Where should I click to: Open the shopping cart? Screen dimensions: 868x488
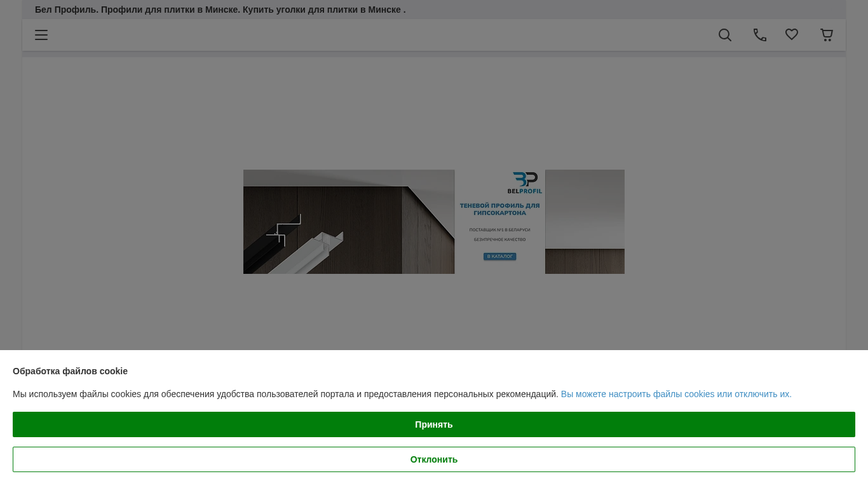pyautogui.click(x=827, y=35)
